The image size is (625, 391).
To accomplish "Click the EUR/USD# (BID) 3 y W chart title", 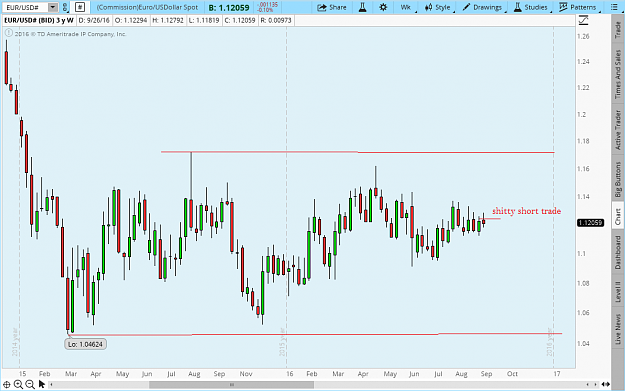I will [x=39, y=20].
